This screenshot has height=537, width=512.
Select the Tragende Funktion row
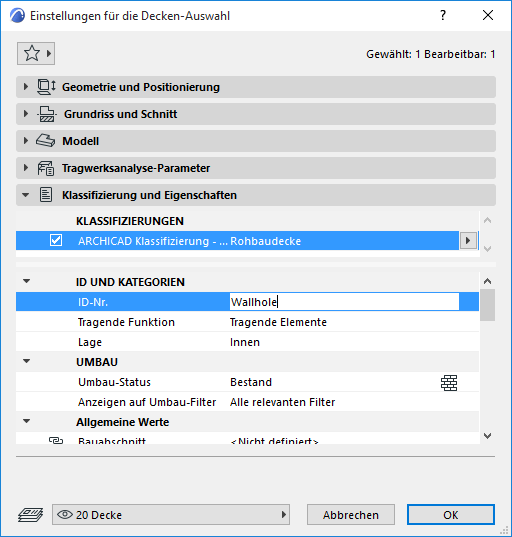pyautogui.click(x=247, y=322)
